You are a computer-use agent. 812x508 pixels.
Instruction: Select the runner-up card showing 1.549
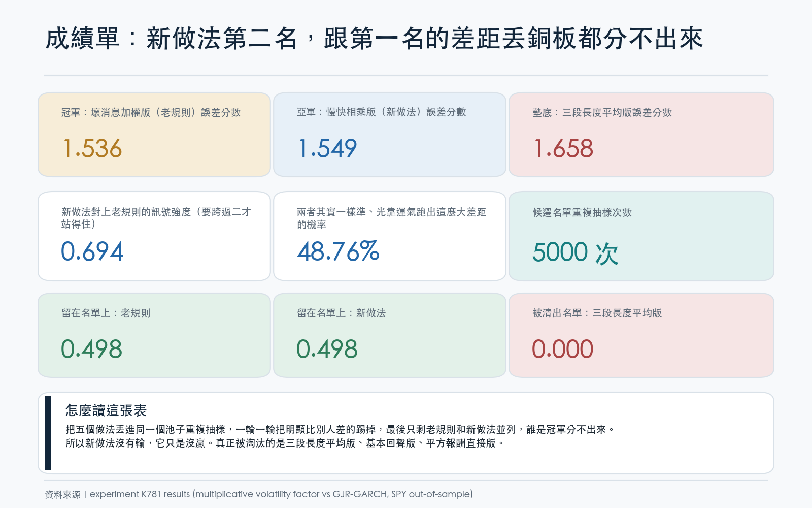[390, 135]
